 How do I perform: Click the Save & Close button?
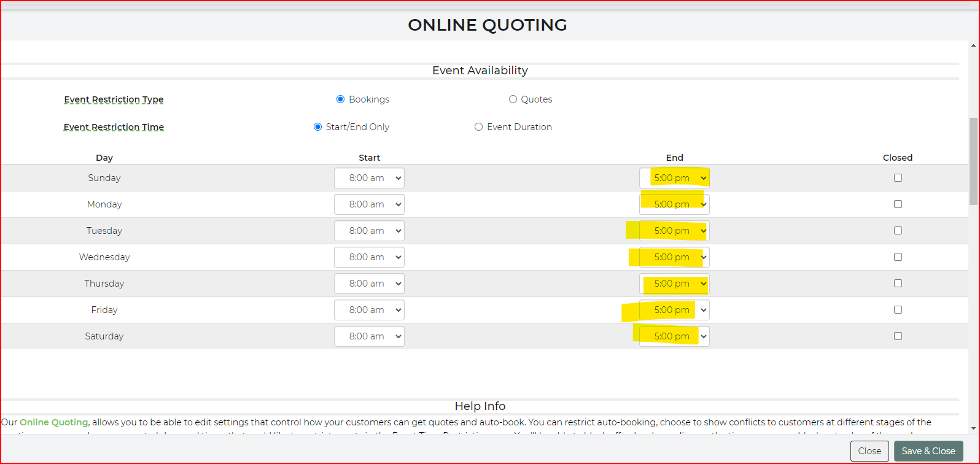[928, 451]
